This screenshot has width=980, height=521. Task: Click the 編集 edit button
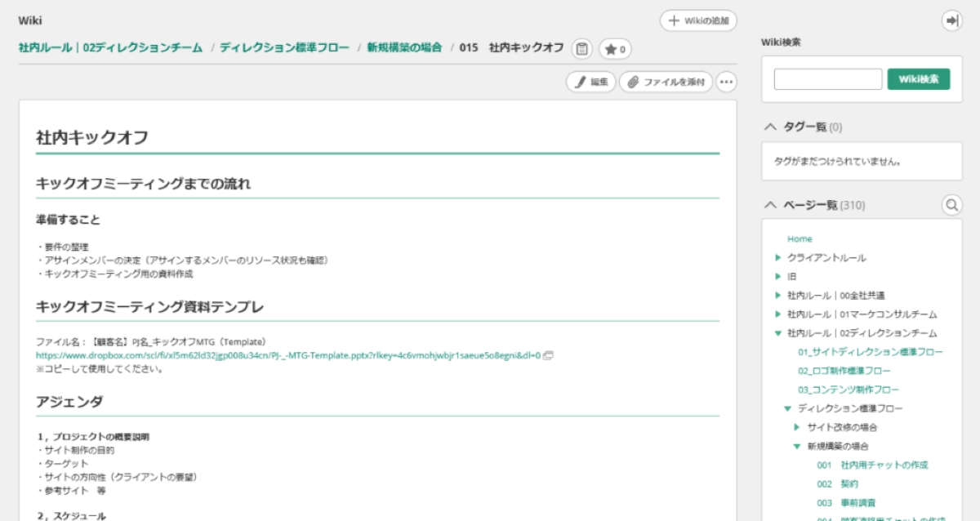[591, 82]
